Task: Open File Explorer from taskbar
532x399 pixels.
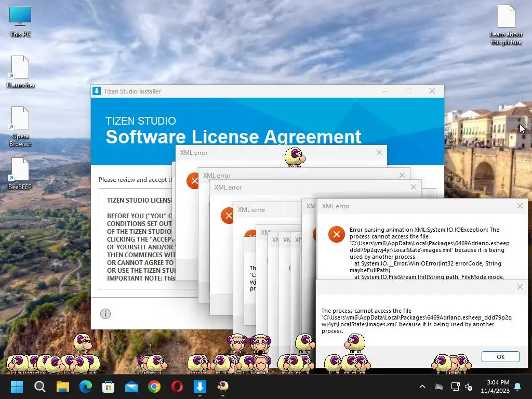Action: 63,387
